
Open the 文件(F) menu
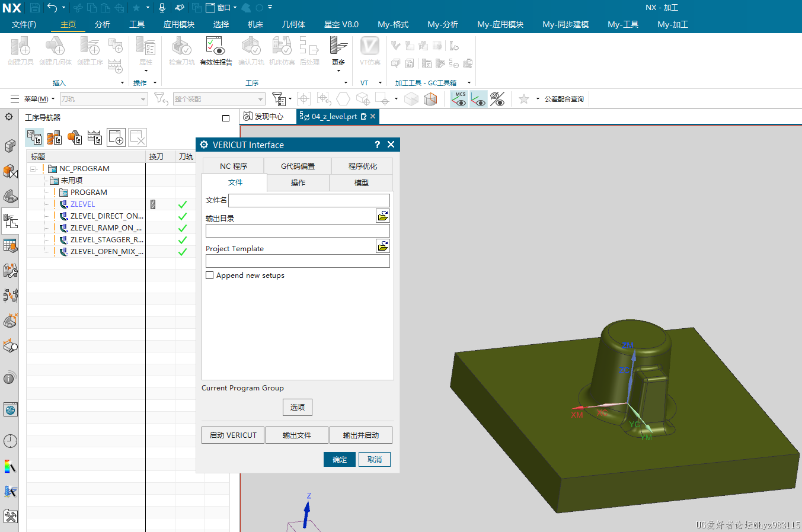point(24,24)
